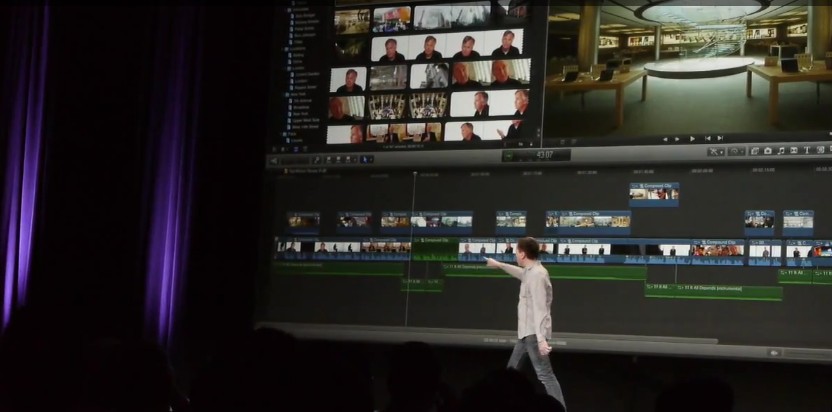Image resolution: width=832 pixels, height=412 pixels.
Task: Open the edit mode dropdown after append button
Action: 354,159
